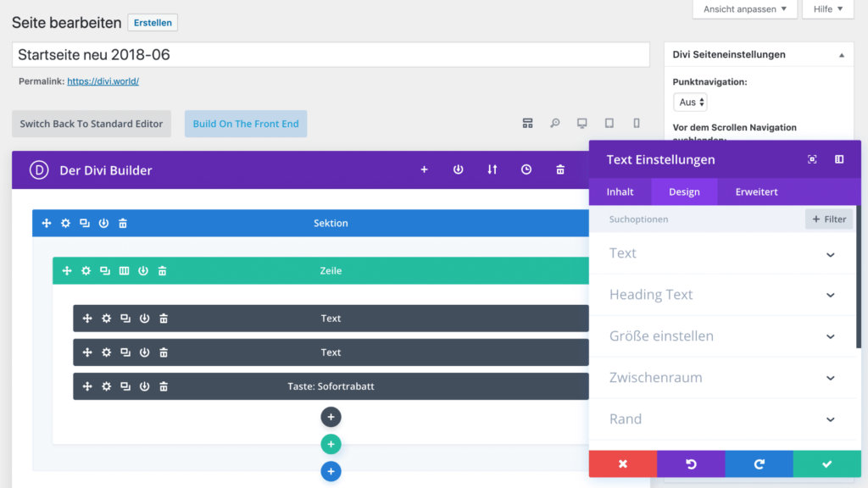This screenshot has width=868, height=488.
Task: Delete the second Text module
Action: (164, 352)
